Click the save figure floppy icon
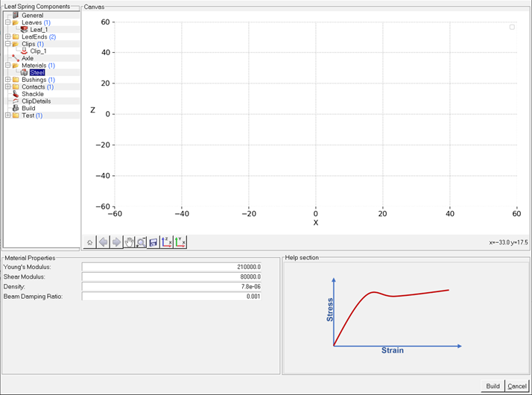The height and width of the screenshot is (395, 532). click(153, 242)
